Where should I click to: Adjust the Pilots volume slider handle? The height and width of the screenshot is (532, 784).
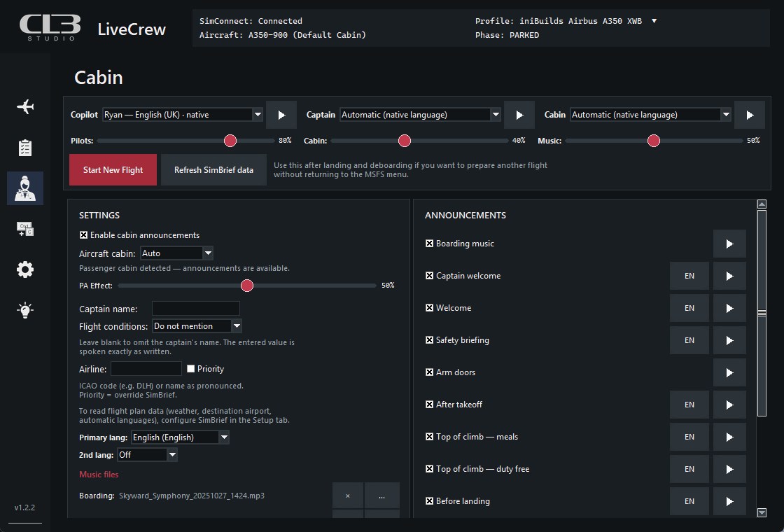coord(230,141)
